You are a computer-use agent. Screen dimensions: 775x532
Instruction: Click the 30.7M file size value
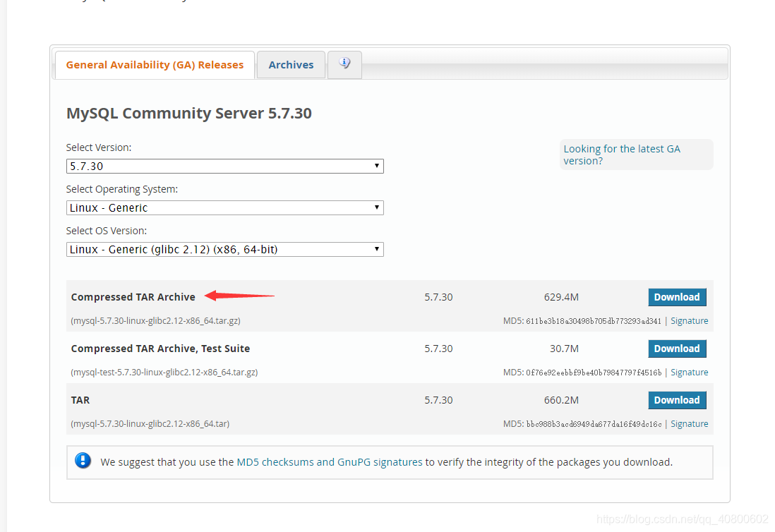coord(564,349)
